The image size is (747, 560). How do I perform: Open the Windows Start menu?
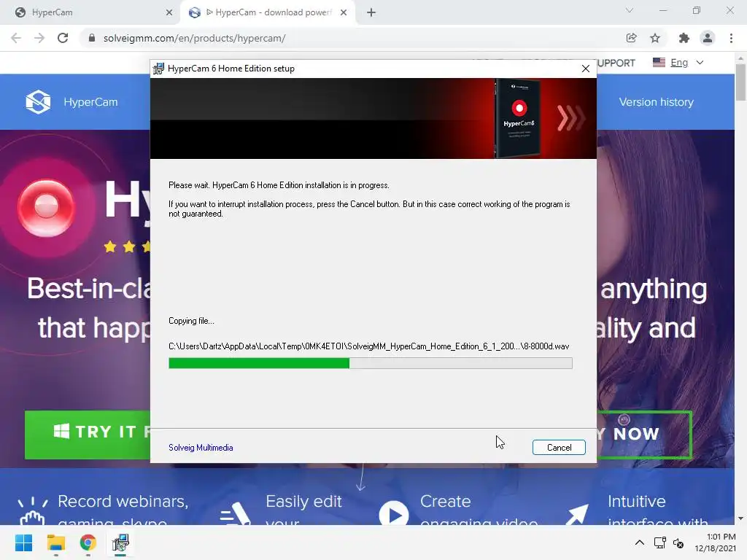23,542
